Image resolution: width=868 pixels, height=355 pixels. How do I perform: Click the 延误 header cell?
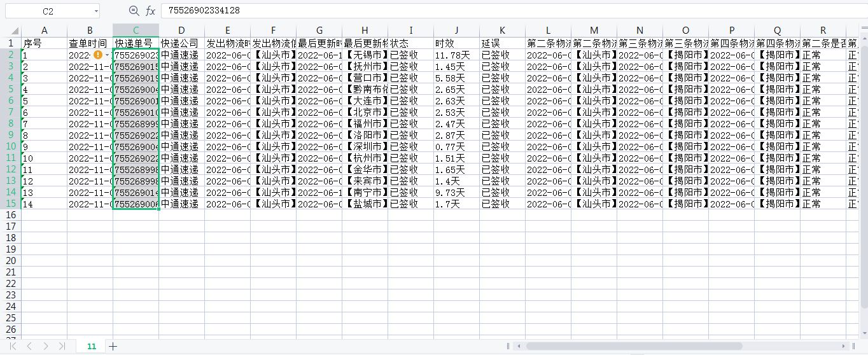click(502, 43)
